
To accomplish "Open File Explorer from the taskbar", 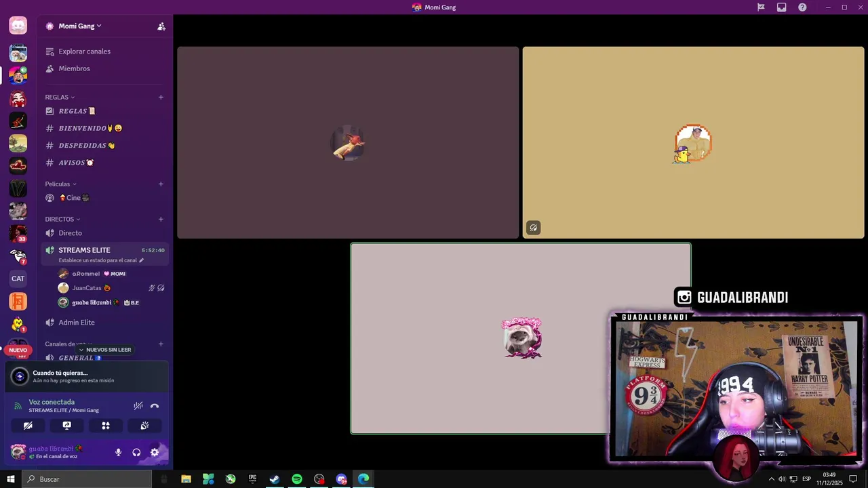I will (186, 479).
